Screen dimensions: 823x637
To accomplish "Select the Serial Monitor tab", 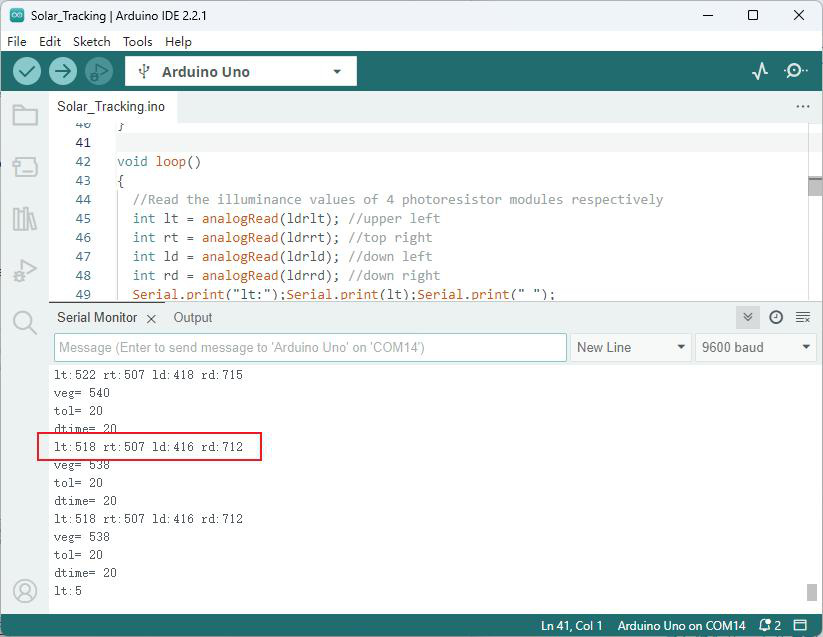I will click(x=97, y=317).
